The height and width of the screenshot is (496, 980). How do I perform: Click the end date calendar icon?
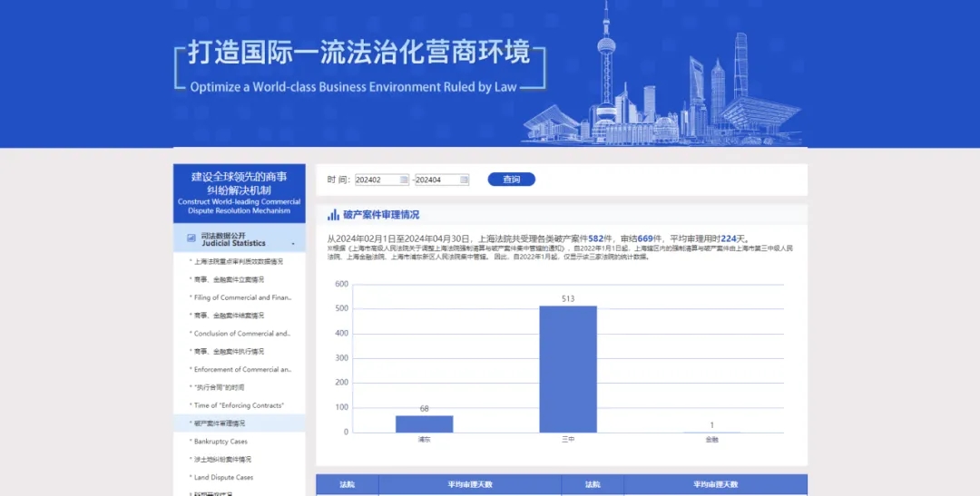click(465, 180)
